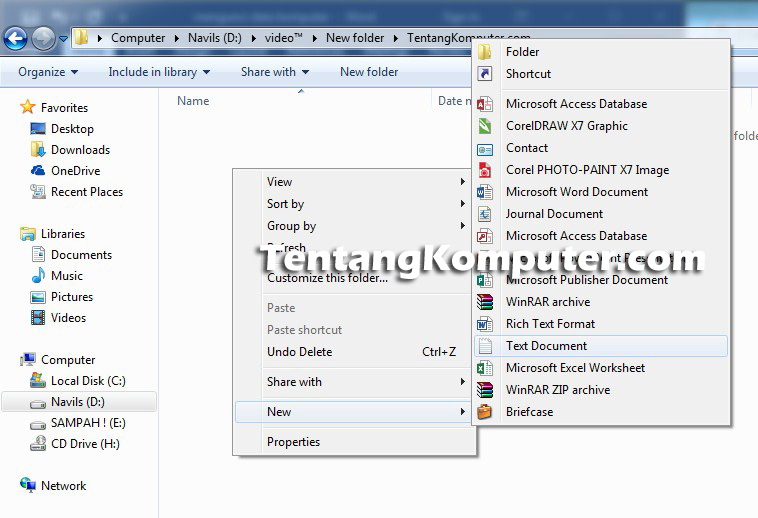The height and width of the screenshot is (518, 758).
Task: Click the Briefcase icon
Action: (485, 412)
